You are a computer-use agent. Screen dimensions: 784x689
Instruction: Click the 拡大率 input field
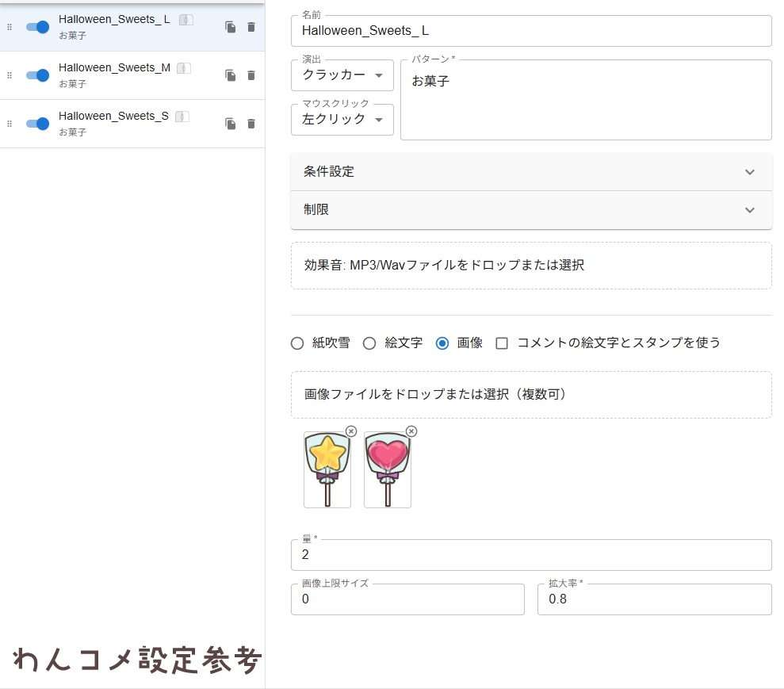coord(654,599)
